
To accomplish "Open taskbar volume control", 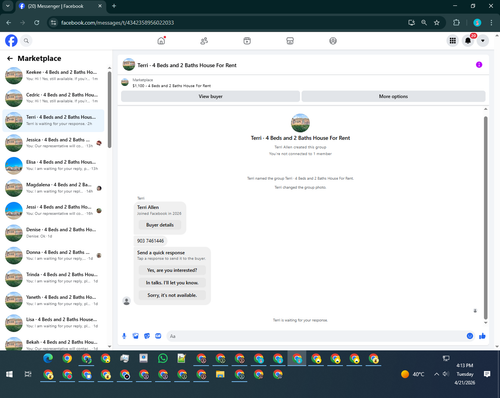I will click(x=446, y=374).
